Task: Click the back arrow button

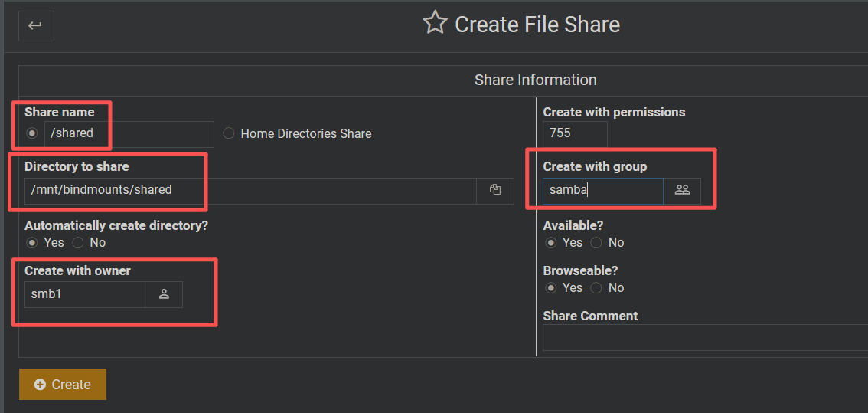Action: tap(35, 26)
